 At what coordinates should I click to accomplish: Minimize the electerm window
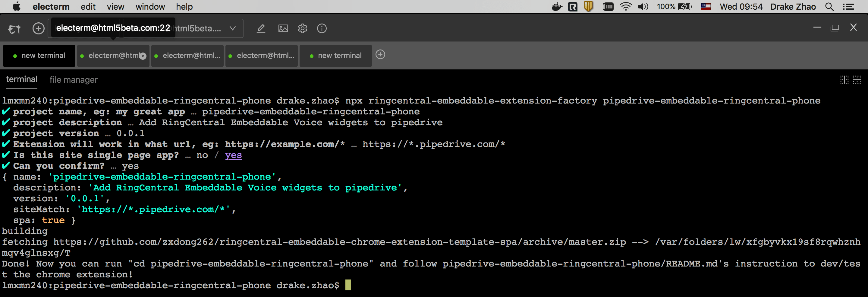click(817, 27)
